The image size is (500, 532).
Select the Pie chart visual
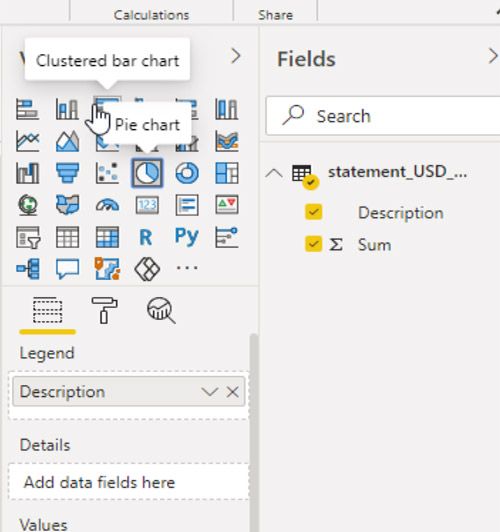point(147,173)
